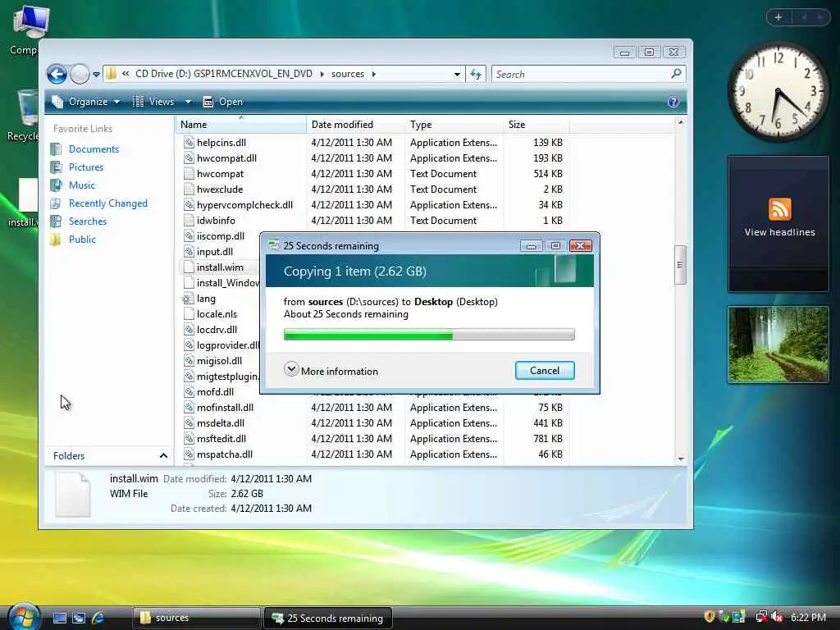
Task: Click the copy progress bar
Action: click(x=429, y=335)
